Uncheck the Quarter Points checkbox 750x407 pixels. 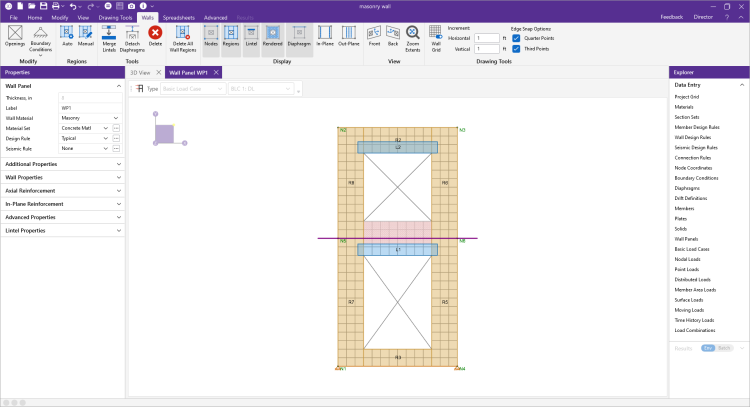[516, 38]
